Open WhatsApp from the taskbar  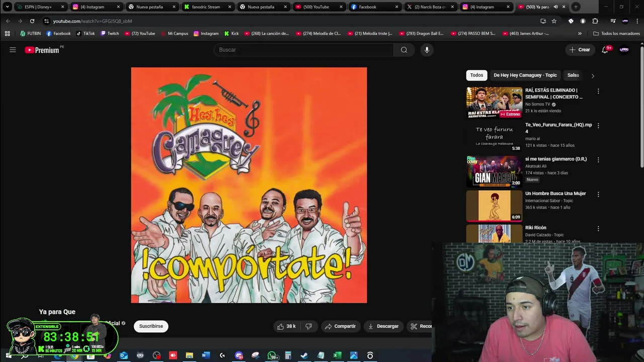tap(272, 355)
